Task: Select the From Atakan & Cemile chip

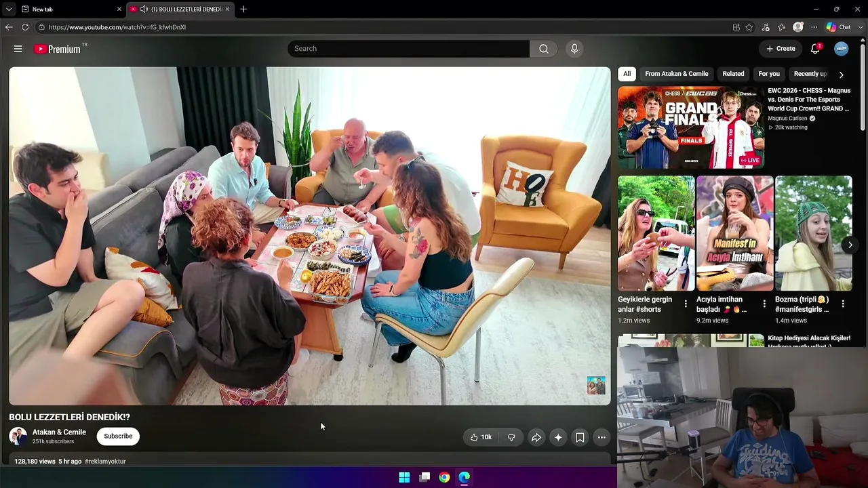Action: tap(677, 74)
